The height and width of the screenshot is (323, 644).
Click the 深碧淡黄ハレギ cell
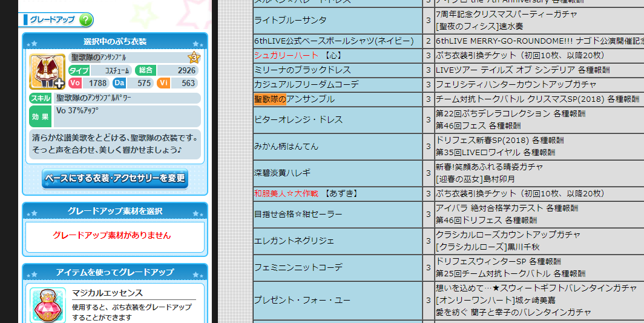click(338, 173)
